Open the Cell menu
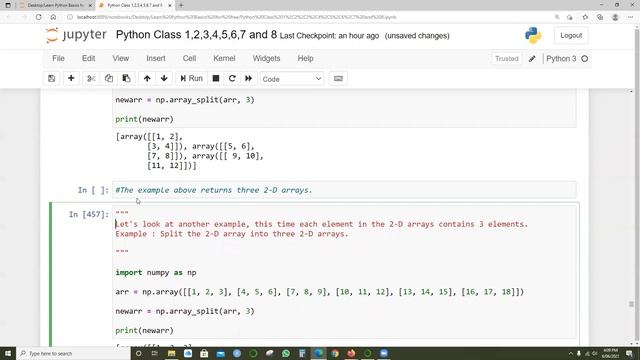This screenshot has height=360, width=640. click(x=189, y=58)
